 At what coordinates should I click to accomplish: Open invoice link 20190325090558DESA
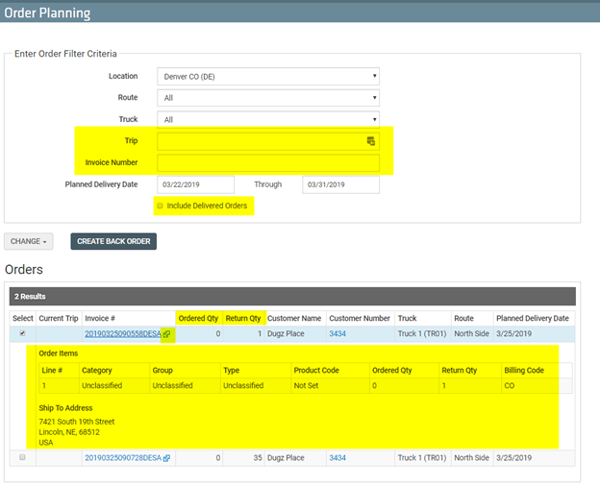coord(123,334)
